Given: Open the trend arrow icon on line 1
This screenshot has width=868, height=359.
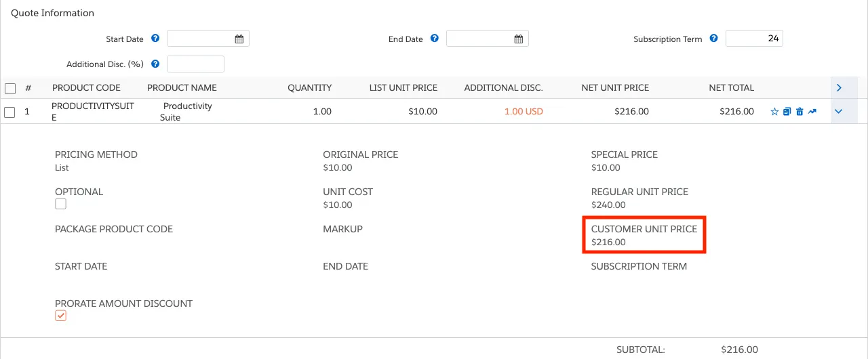Looking at the screenshot, I should pyautogui.click(x=812, y=112).
